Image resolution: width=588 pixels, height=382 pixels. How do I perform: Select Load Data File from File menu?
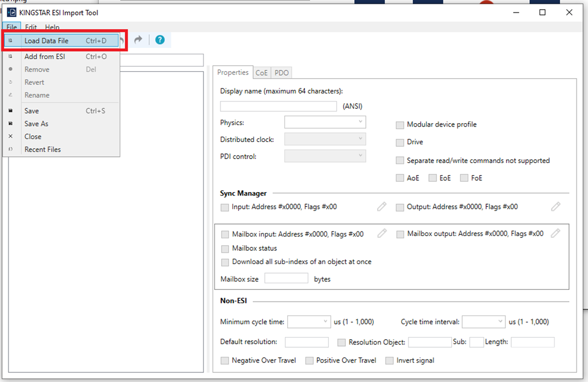click(46, 41)
